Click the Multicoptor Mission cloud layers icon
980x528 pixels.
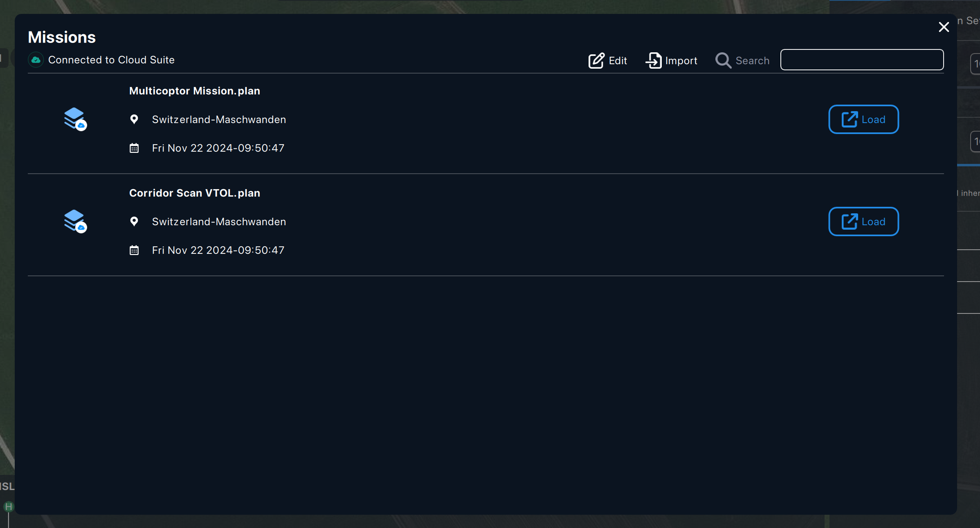(75, 119)
